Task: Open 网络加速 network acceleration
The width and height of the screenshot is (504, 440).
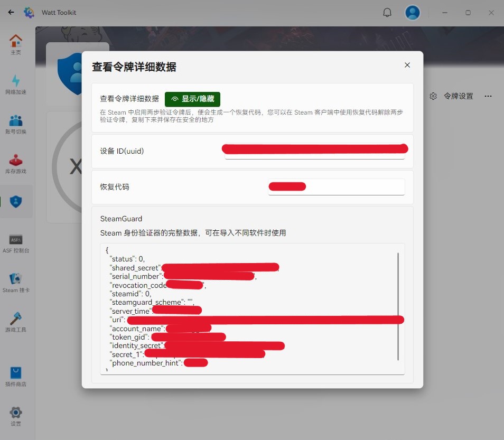Action: pos(16,84)
